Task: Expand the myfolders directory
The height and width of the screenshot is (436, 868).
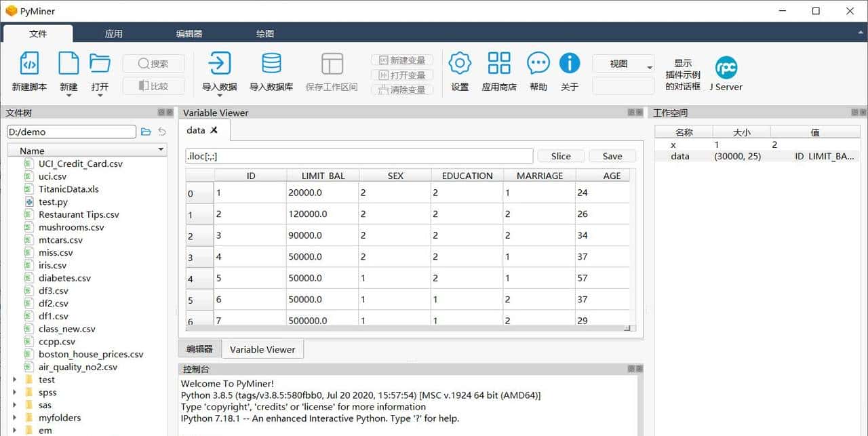Action: tap(16, 418)
